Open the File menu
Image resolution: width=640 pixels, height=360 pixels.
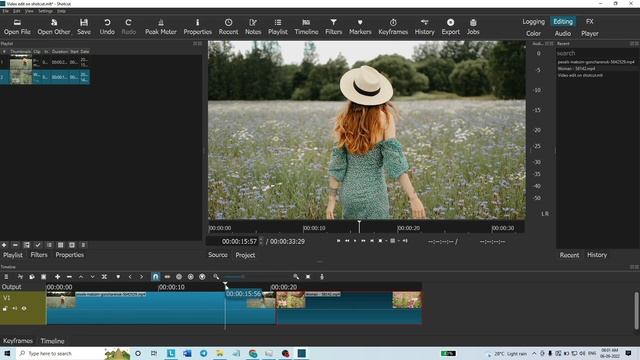pyautogui.click(x=6, y=11)
